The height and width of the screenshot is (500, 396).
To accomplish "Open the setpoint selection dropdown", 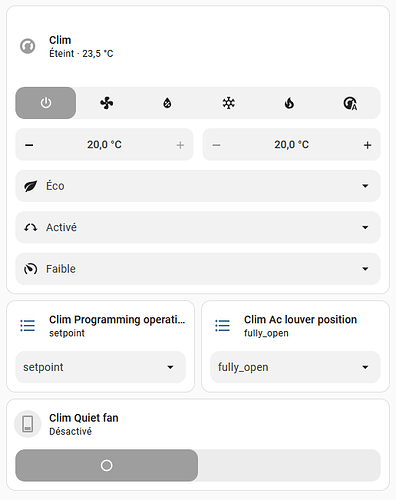I will tap(101, 367).
